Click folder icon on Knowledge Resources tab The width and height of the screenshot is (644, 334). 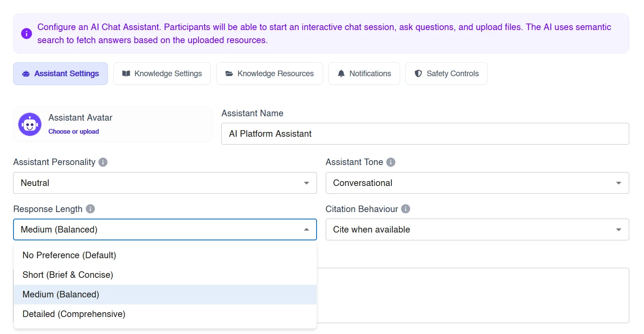point(229,74)
